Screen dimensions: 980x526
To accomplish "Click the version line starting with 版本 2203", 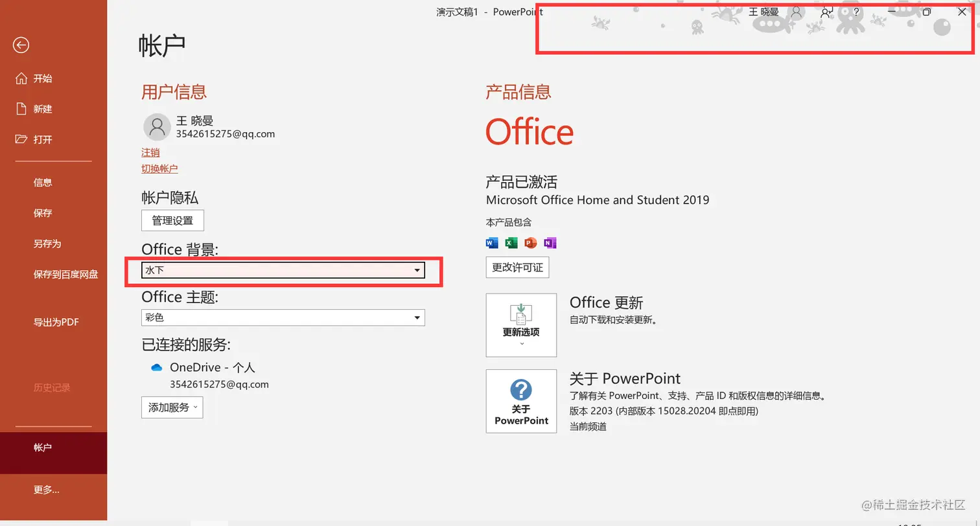I will coord(664,411).
